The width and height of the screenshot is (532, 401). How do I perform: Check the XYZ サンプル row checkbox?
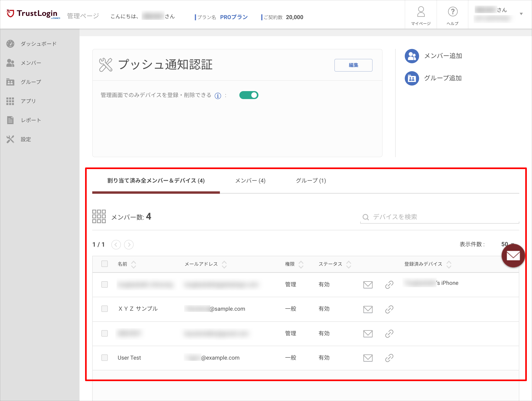click(104, 309)
